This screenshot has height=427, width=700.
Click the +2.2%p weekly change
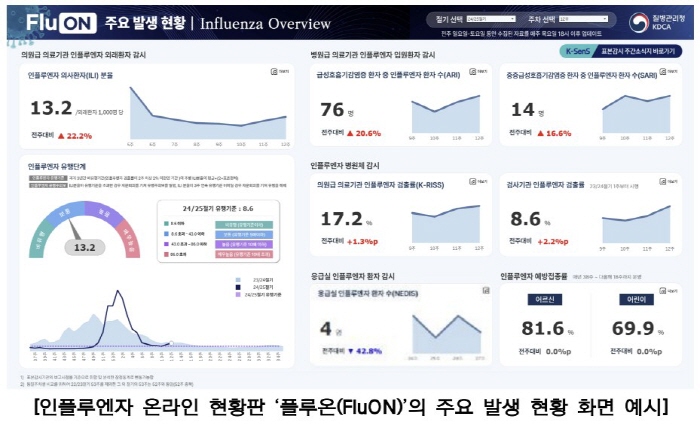click(553, 242)
